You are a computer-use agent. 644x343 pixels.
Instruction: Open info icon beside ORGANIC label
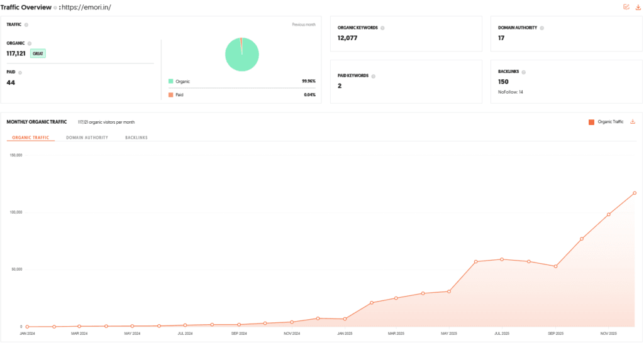29,43
